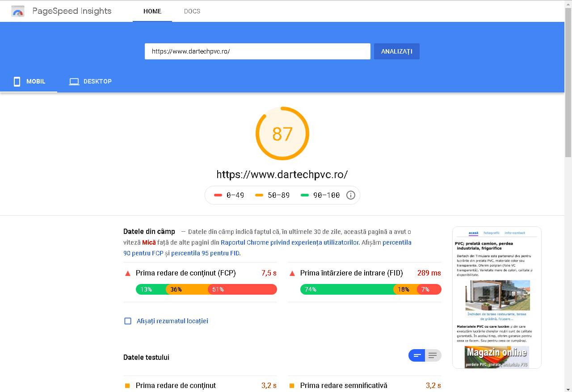Open the Raportul Chrome privind experiența utilizatorilor link
572x392 pixels.
(x=290, y=242)
